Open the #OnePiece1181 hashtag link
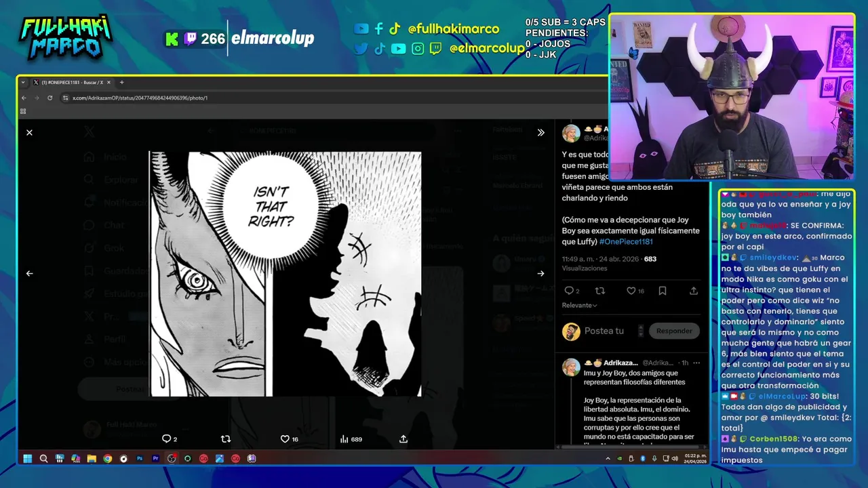This screenshot has width=868, height=488. [x=626, y=242]
